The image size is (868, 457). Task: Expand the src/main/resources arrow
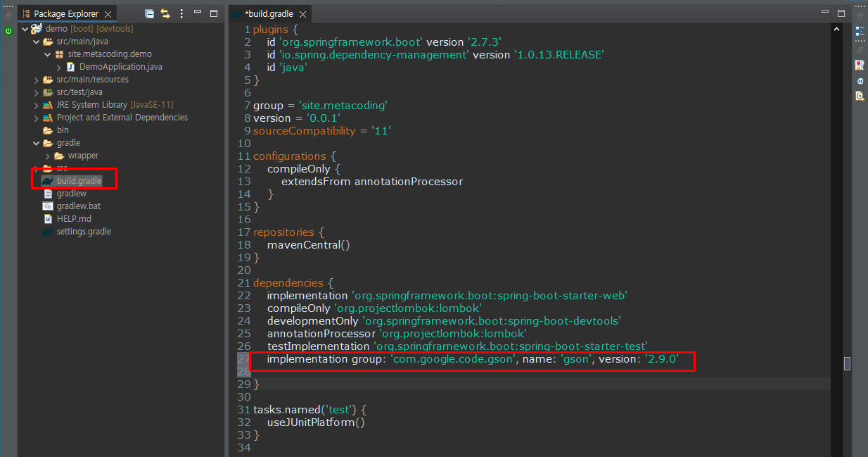coord(37,80)
